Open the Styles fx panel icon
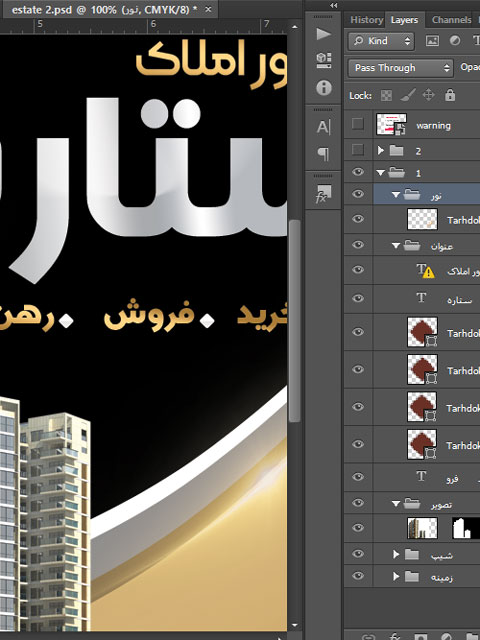480x640 pixels. coord(323,194)
